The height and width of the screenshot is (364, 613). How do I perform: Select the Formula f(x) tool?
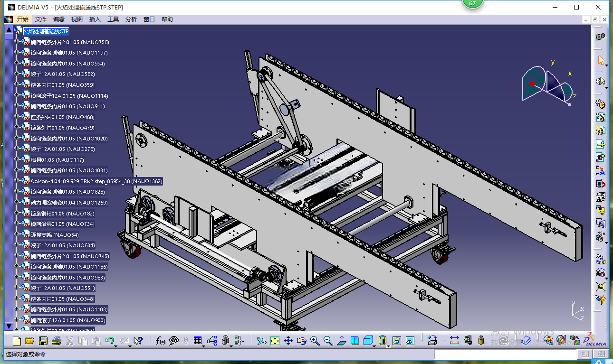click(x=160, y=340)
